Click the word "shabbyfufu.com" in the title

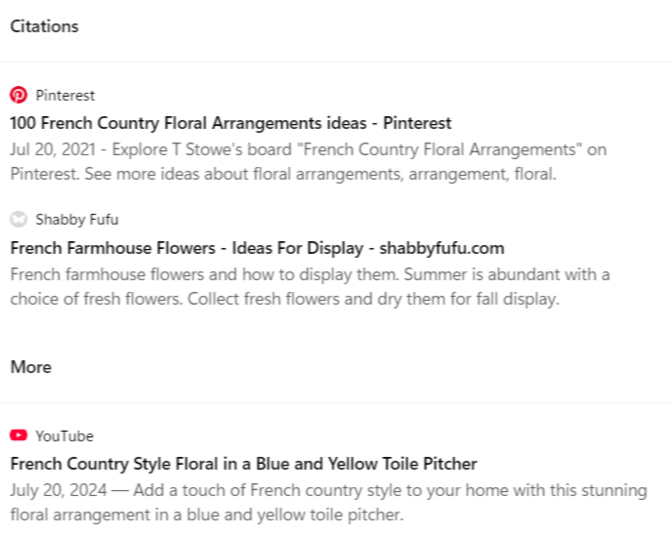(x=442, y=248)
